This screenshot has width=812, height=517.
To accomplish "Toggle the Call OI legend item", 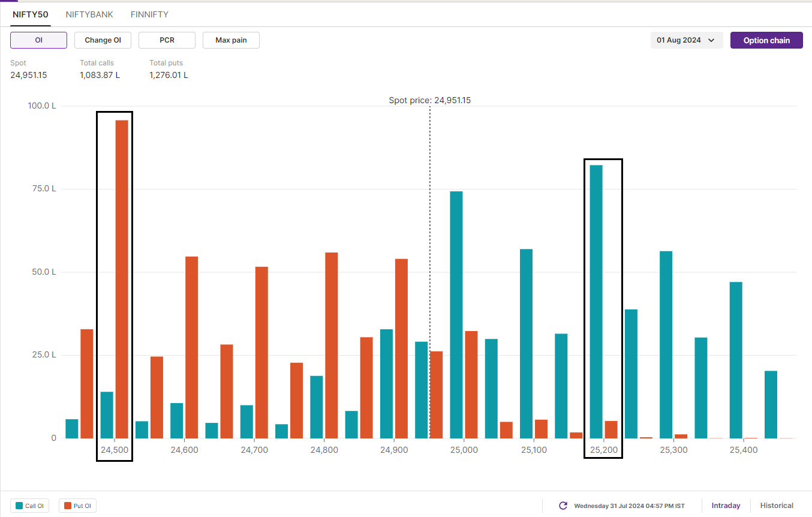I will click(30, 506).
